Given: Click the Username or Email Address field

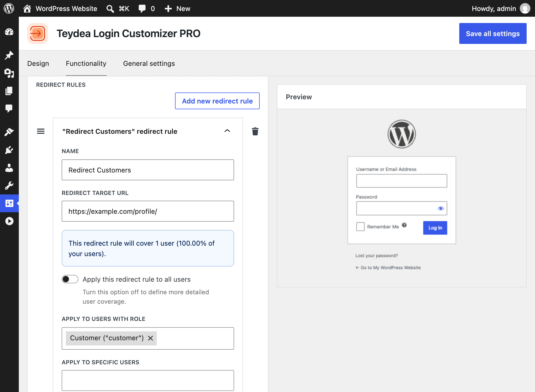Looking at the screenshot, I should (x=402, y=181).
